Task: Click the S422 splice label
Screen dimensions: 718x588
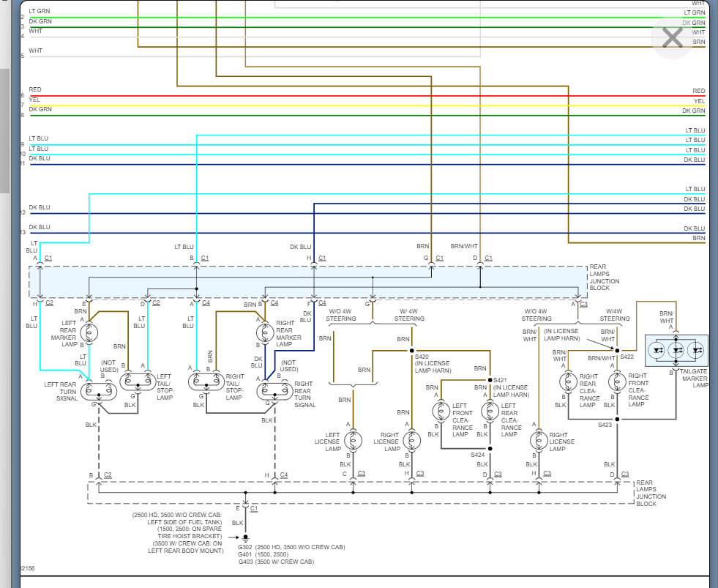Action: pos(627,357)
